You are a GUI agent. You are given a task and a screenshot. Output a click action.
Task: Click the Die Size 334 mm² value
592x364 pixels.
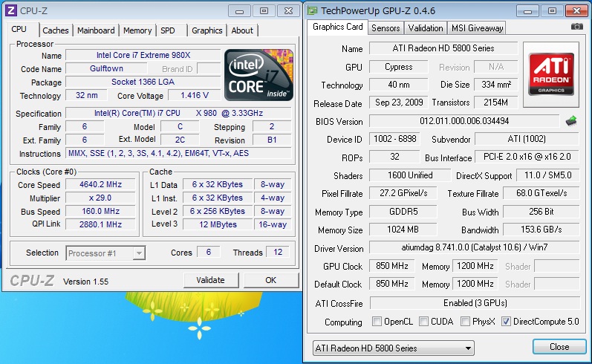click(495, 85)
